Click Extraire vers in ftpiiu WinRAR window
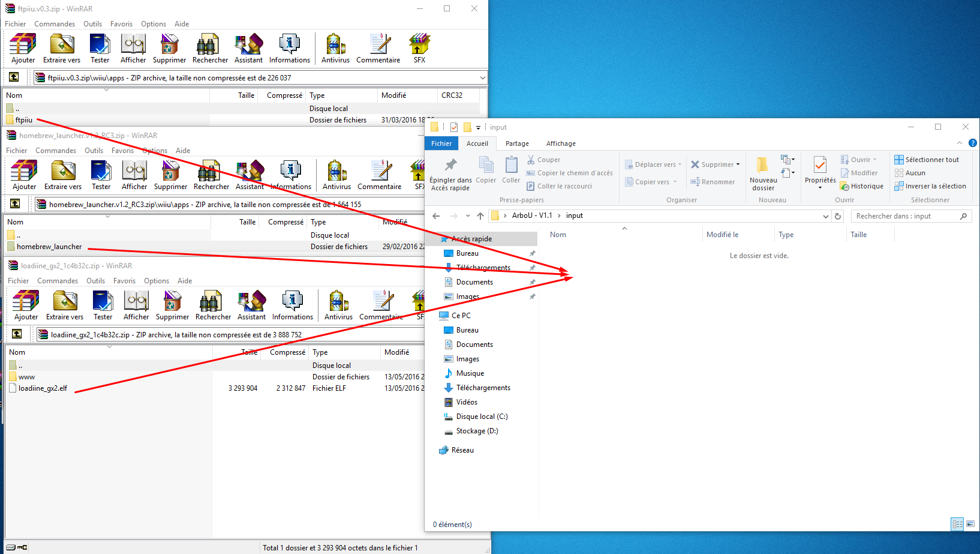The height and width of the screenshot is (554, 980). pyautogui.click(x=62, y=49)
